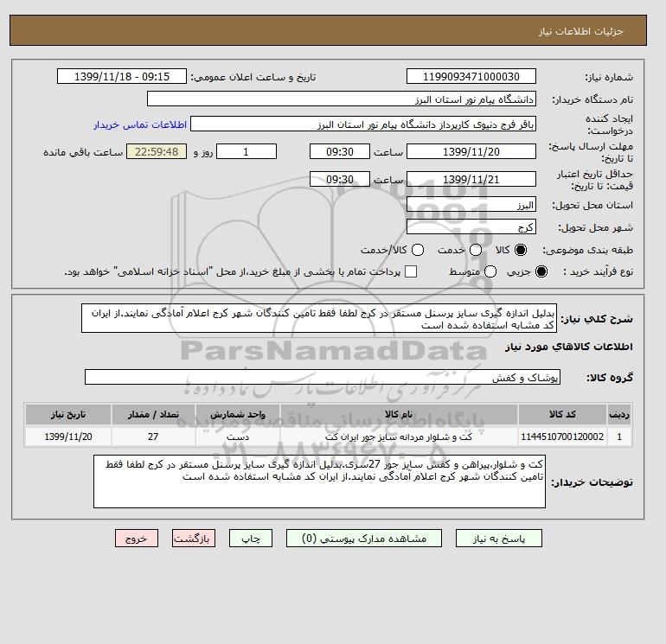Click unit cell دست
This screenshot has width=666, height=644.
tap(238, 437)
